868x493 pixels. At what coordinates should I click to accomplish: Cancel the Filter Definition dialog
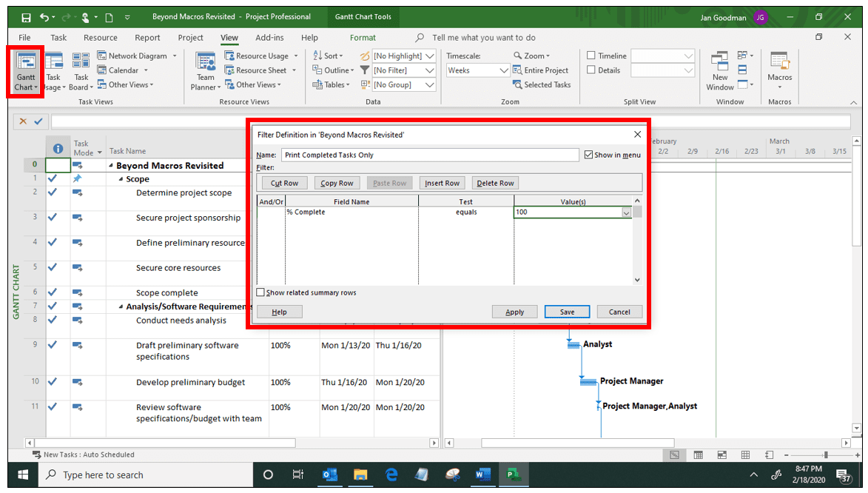619,312
